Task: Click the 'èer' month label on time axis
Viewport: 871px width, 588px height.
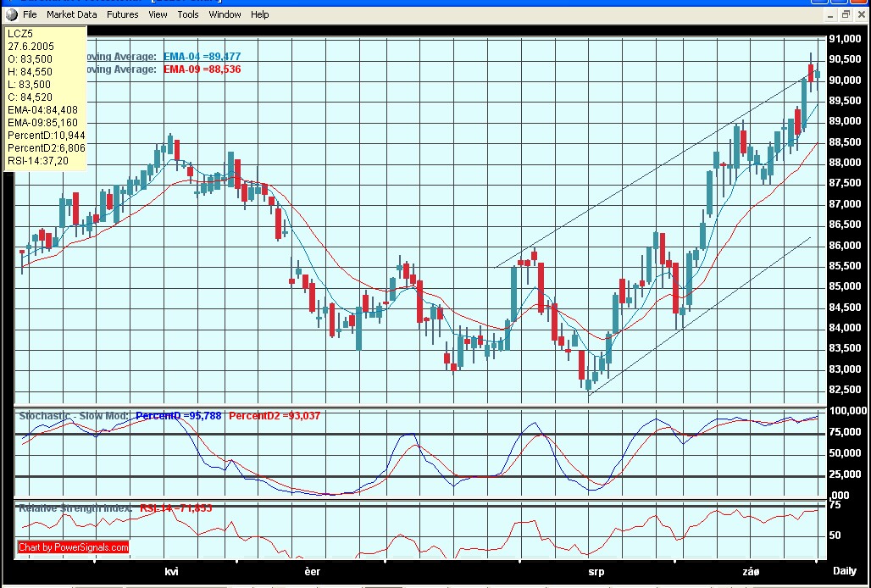Action: click(312, 571)
